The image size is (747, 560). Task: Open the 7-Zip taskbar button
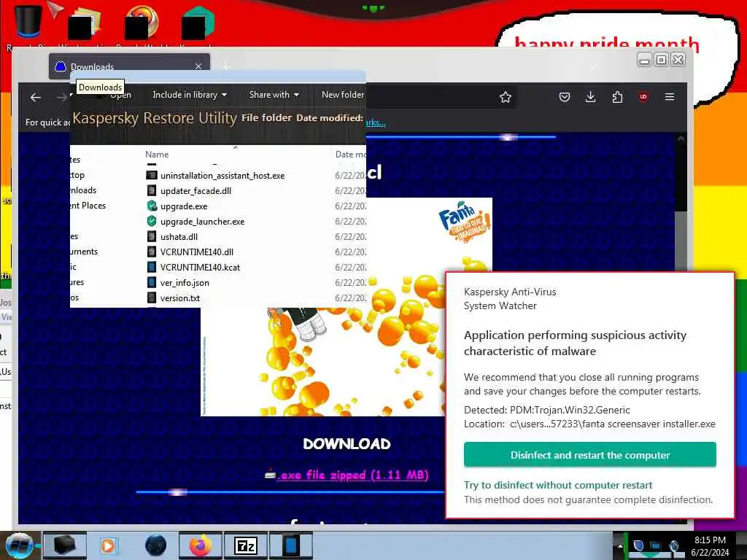pos(245,545)
